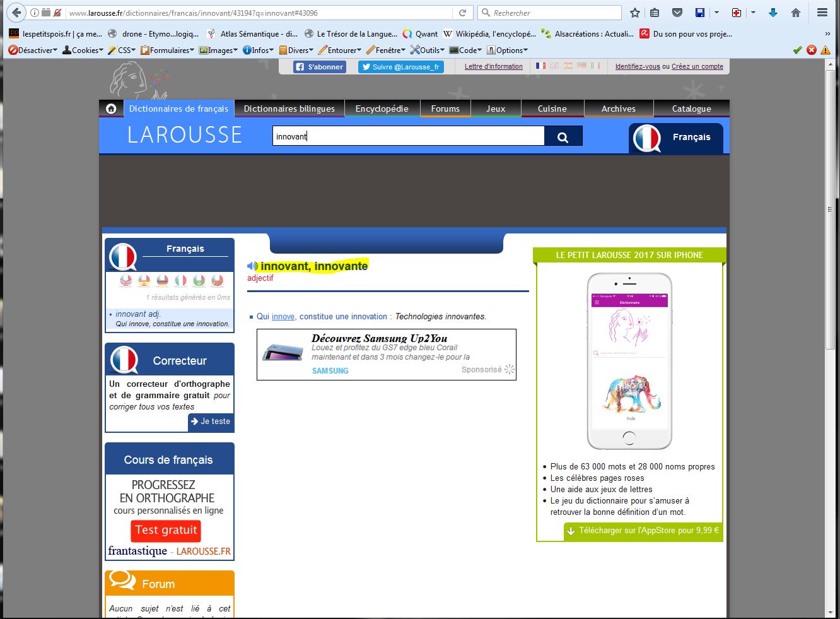Open the Wikipédia bookmark
Screen dimensions: 840x619
pos(489,34)
